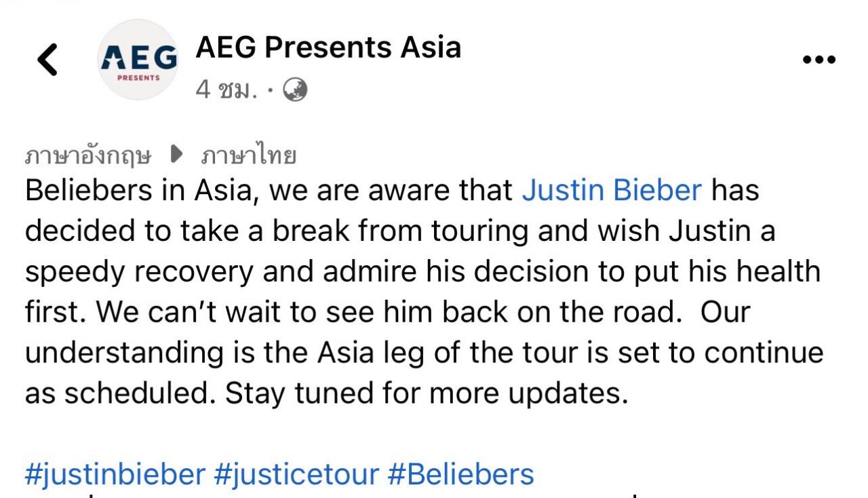Open the #justinbieber hashtag
868x498 pixels.
(115, 474)
